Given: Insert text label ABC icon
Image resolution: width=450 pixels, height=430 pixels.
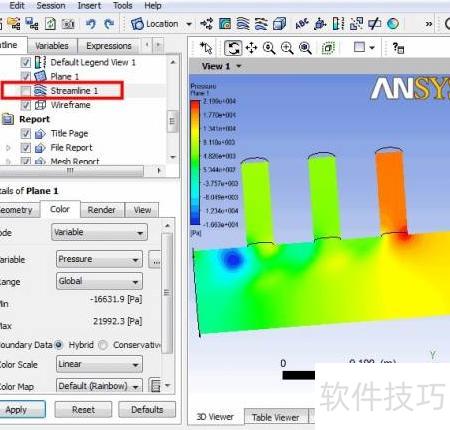Looking at the screenshot, I should coord(302,24).
